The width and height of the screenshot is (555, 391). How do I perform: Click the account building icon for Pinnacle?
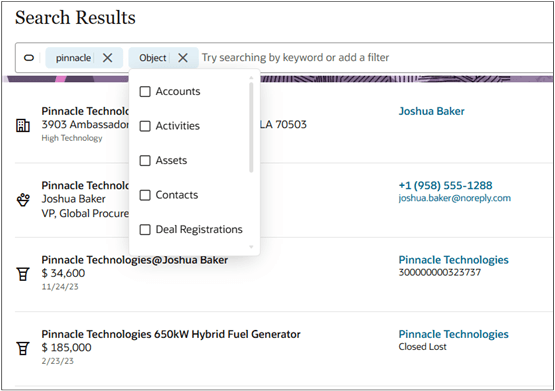click(x=23, y=125)
